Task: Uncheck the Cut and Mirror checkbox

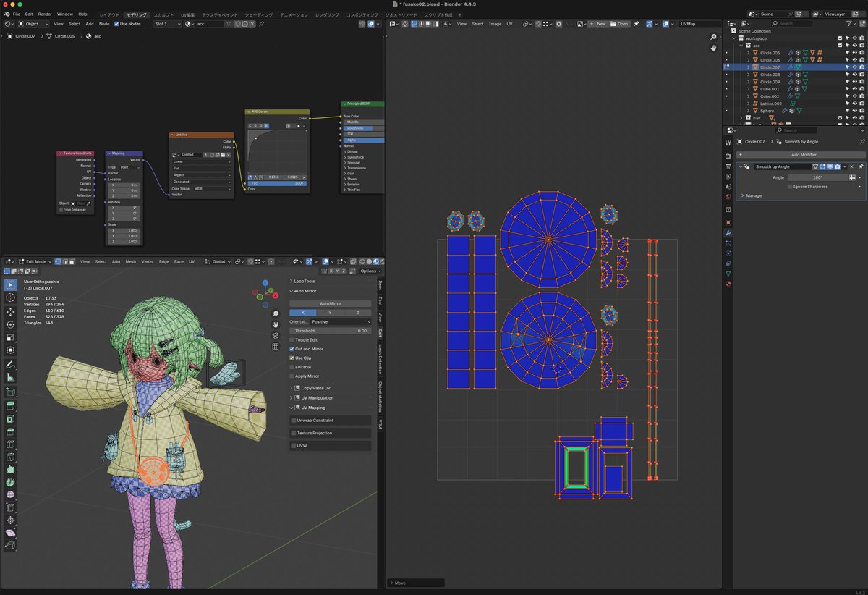Action: coord(292,349)
